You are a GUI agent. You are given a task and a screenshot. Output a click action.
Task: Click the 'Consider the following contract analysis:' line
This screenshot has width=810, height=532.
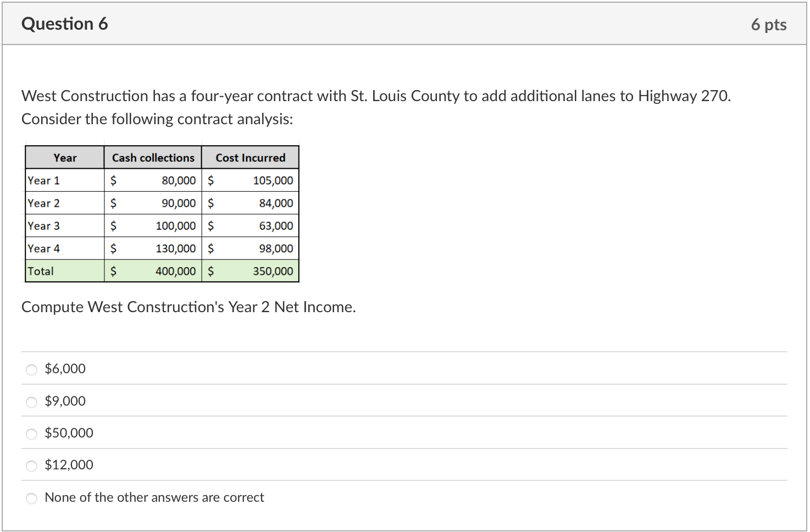click(157, 119)
